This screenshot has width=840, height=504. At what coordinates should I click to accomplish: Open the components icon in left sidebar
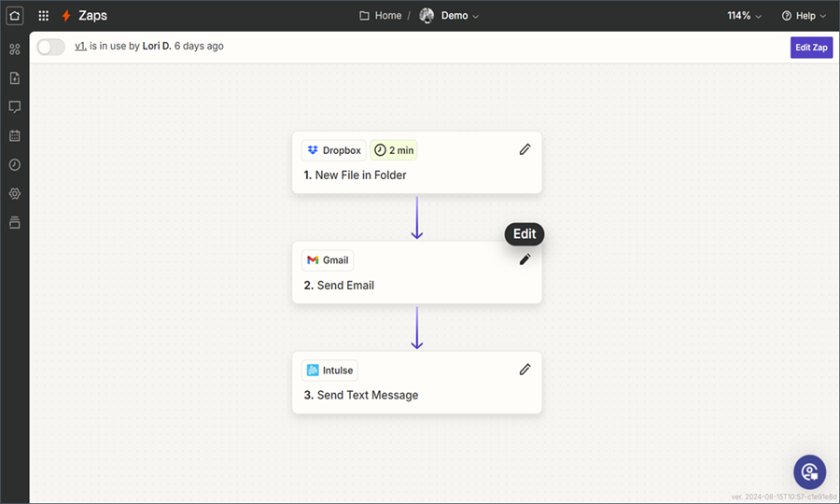coord(14,49)
